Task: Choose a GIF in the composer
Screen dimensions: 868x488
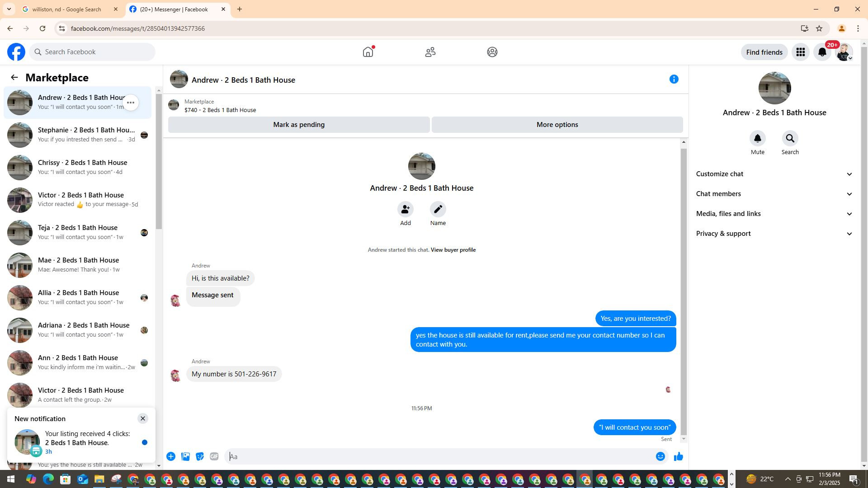Action: 214,456
